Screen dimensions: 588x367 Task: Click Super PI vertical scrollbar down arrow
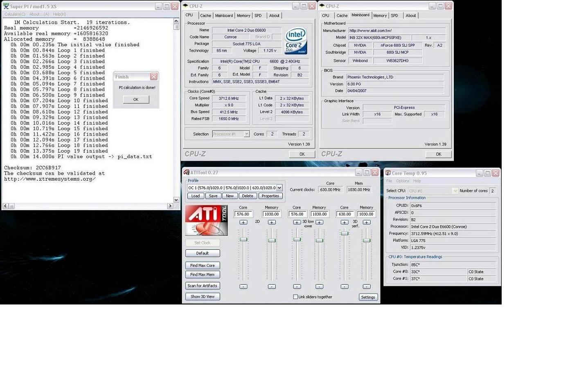(176, 200)
